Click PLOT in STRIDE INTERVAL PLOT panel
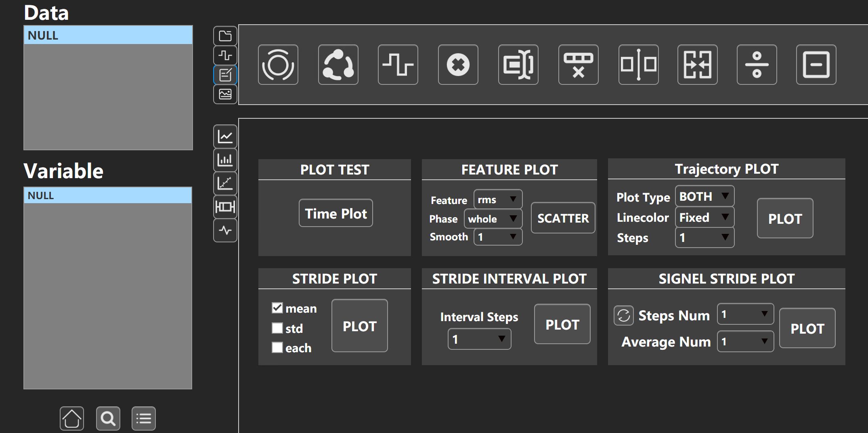This screenshot has height=433, width=868. 562,324
